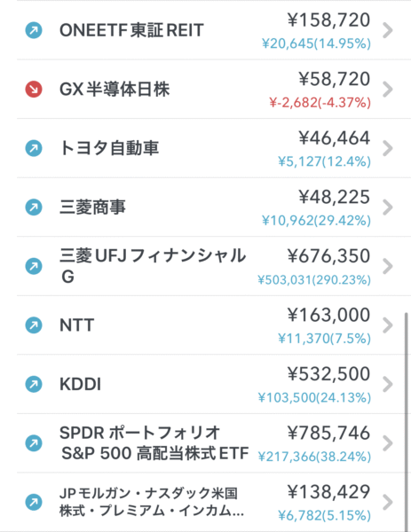411x532 pixels.
Task: Click the vertical scrollbar on the right edge
Action: [407, 420]
